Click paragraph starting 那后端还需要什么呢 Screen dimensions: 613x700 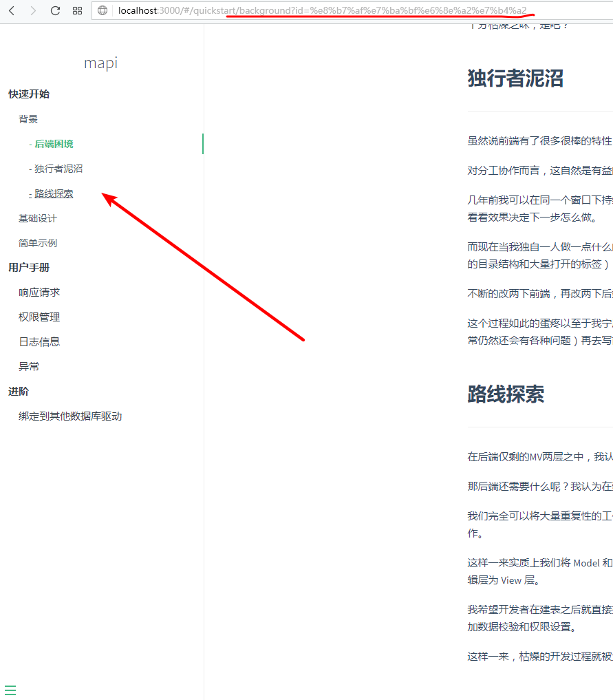click(540, 486)
